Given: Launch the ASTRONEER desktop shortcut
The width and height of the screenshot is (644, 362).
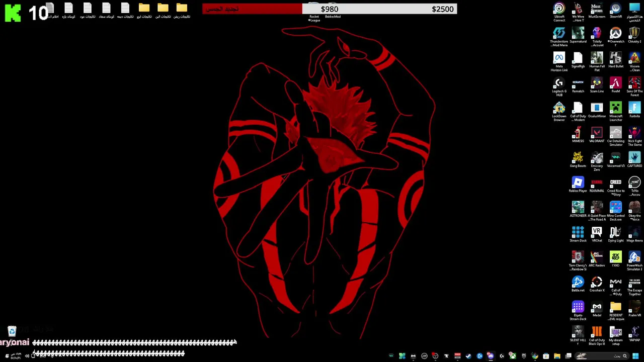Looking at the screenshot, I should (578, 210).
